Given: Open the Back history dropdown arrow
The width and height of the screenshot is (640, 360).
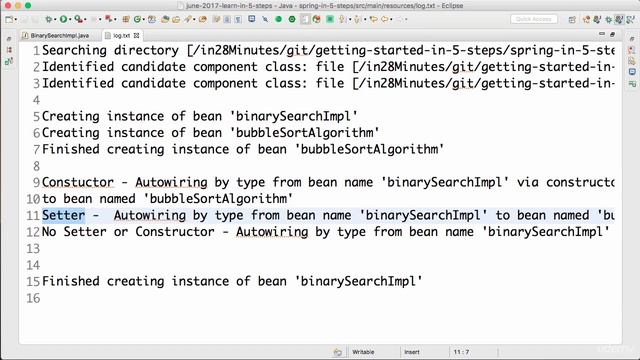Looking at the screenshot, I should (x=391, y=19).
